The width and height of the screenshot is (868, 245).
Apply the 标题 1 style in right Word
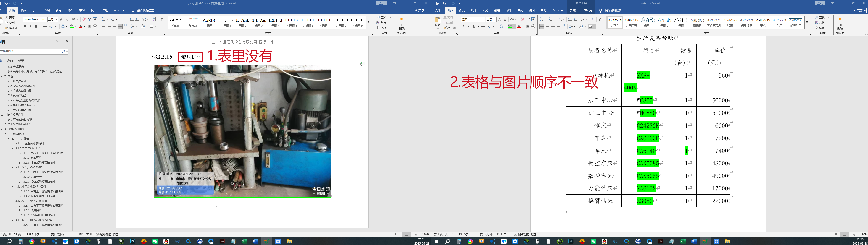648,22
